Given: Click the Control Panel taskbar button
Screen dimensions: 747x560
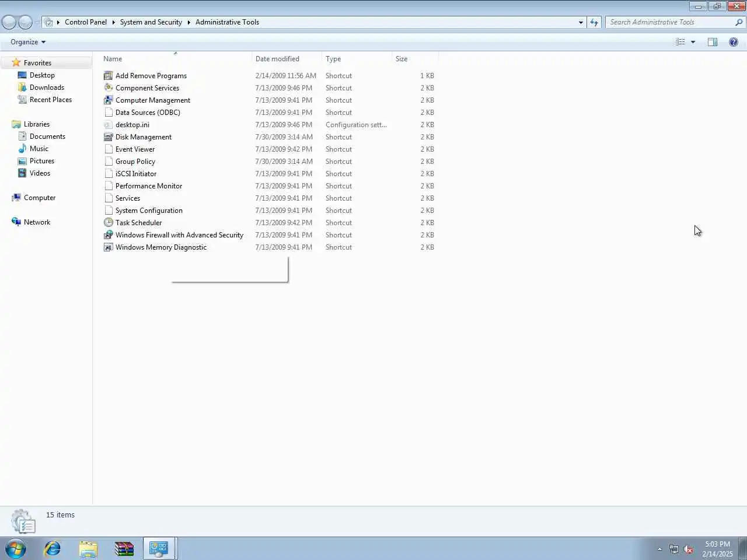Looking at the screenshot, I should tap(159, 549).
